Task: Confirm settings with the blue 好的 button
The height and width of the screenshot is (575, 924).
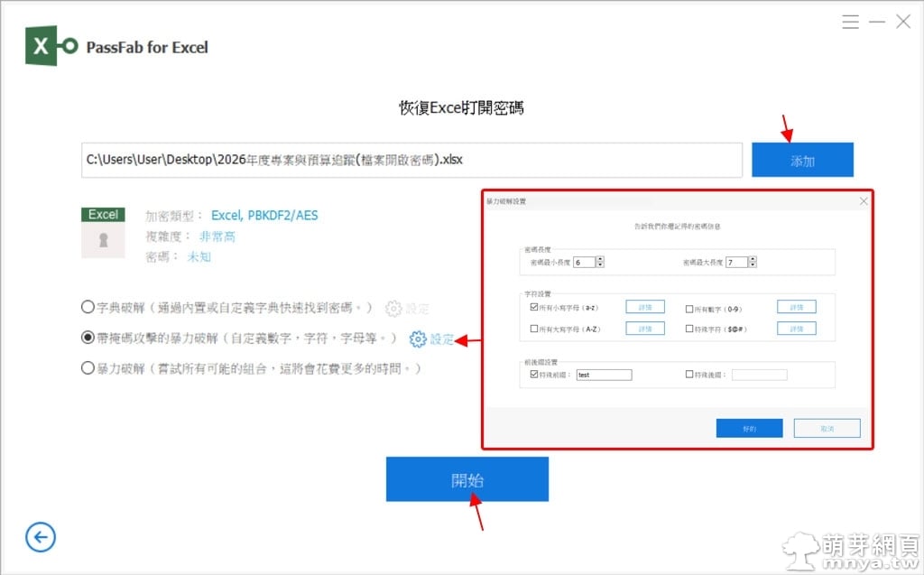Action: coord(749,428)
